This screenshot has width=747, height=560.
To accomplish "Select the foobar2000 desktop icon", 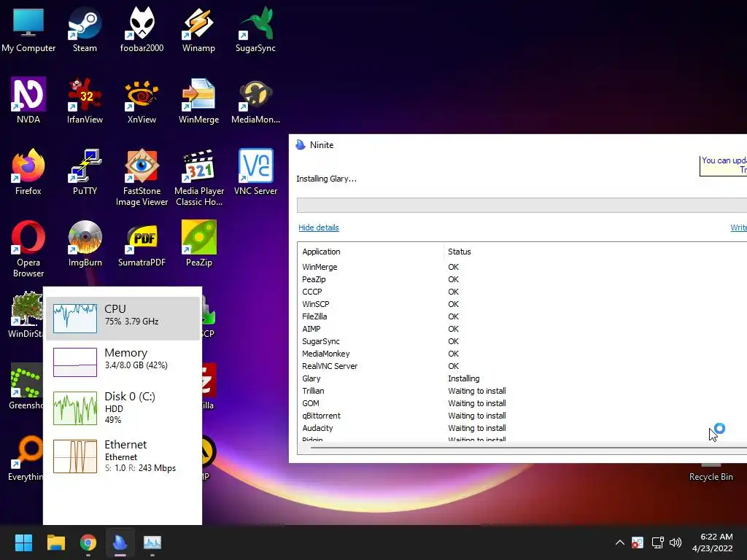I will pos(142,29).
